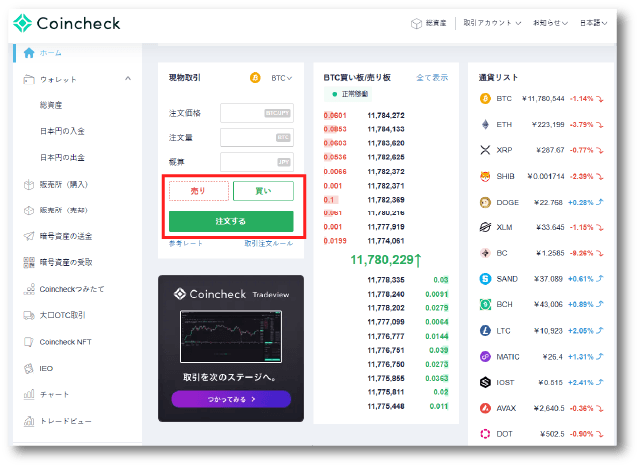The height and width of the screenshot is (468, 639).
Task: Select the 売り (sell) toggle button
Action: pyautogui.click(x=198, y=191)
